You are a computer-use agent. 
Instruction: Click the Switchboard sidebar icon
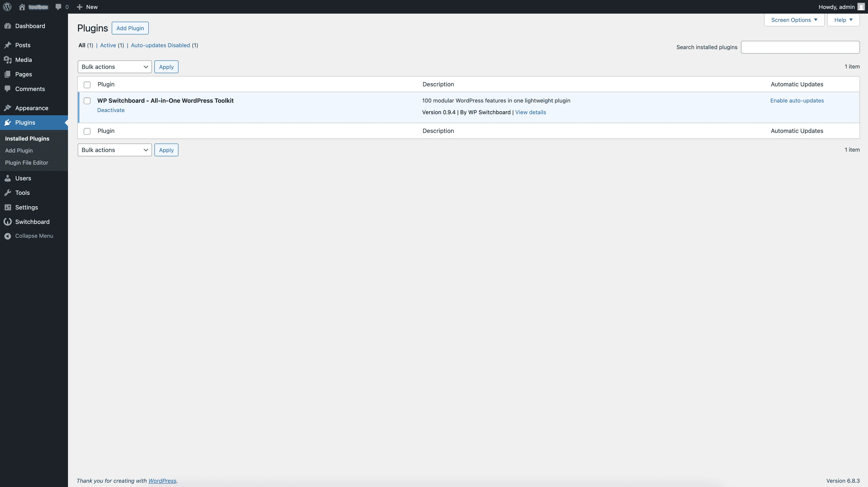[8, 222]
